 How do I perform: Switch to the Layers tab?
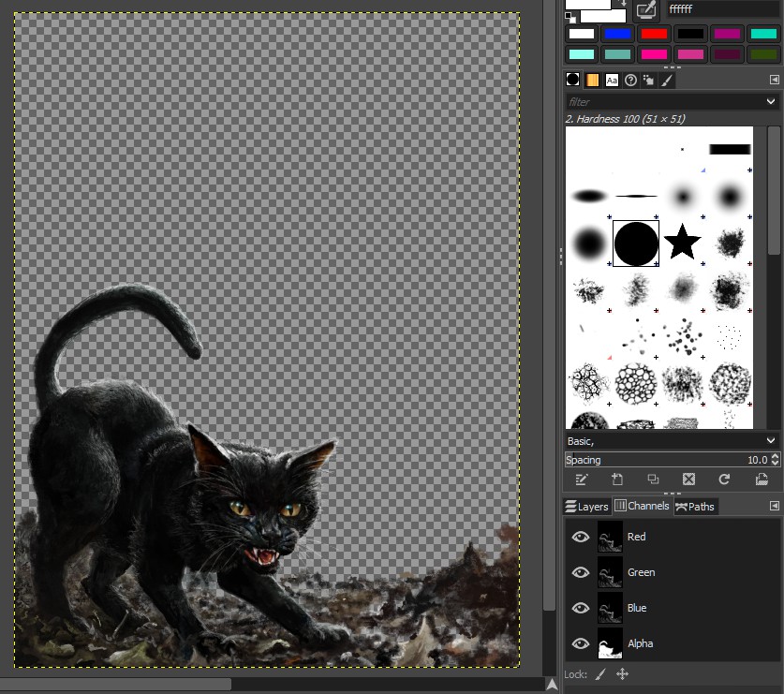click(x=586, y=507)
